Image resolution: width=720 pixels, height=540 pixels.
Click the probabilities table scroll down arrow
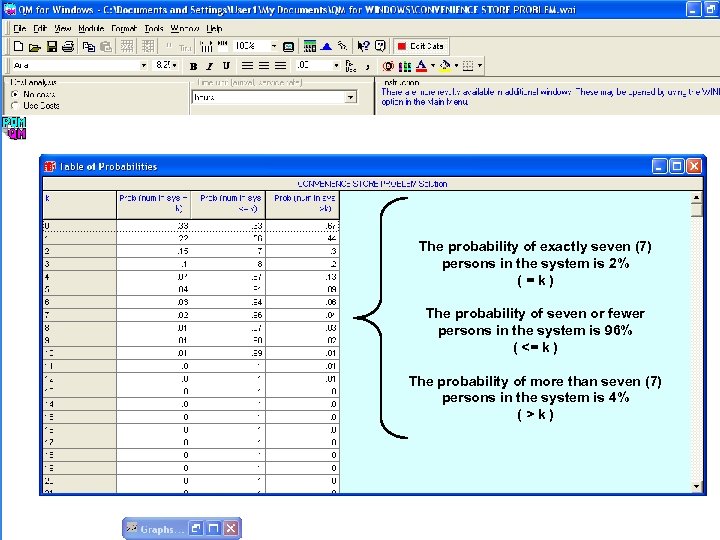coord(696,486)
